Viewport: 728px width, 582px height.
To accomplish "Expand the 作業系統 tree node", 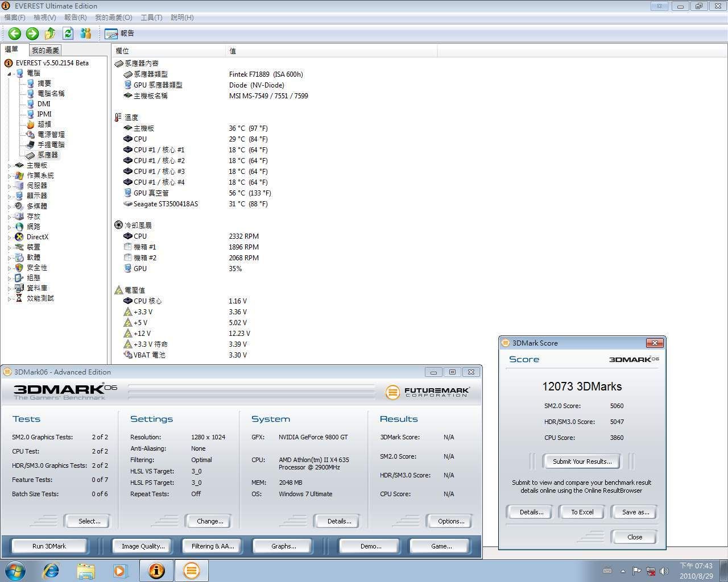I will coord(10,176).
